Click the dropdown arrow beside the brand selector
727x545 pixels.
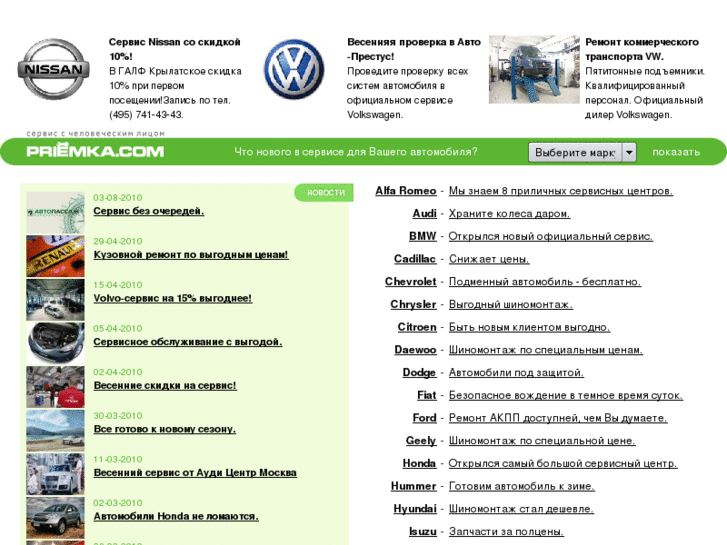pos(629,152)
